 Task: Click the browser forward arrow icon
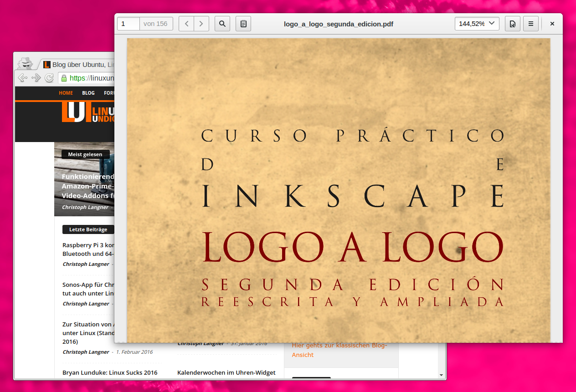36,78
